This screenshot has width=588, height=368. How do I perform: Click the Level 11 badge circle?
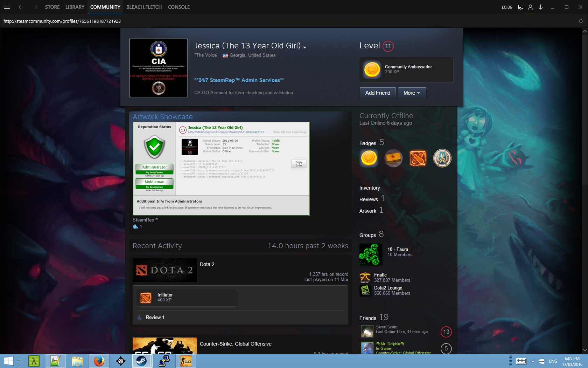(x=388, y=46)
